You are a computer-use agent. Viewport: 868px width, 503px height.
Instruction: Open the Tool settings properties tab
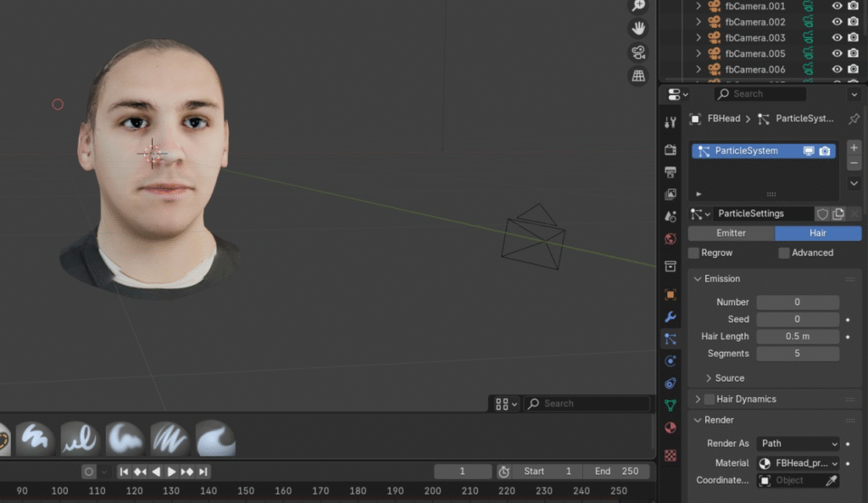[670, 122]
